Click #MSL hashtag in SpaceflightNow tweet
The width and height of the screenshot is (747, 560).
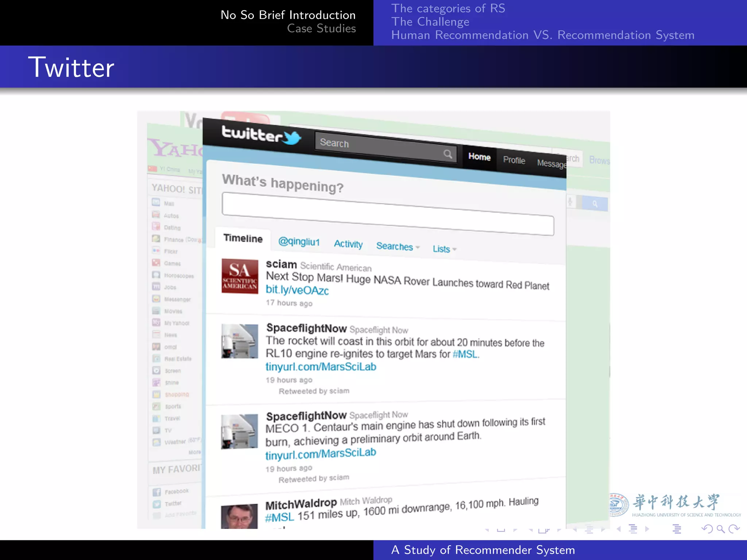(x=465, y=354)
